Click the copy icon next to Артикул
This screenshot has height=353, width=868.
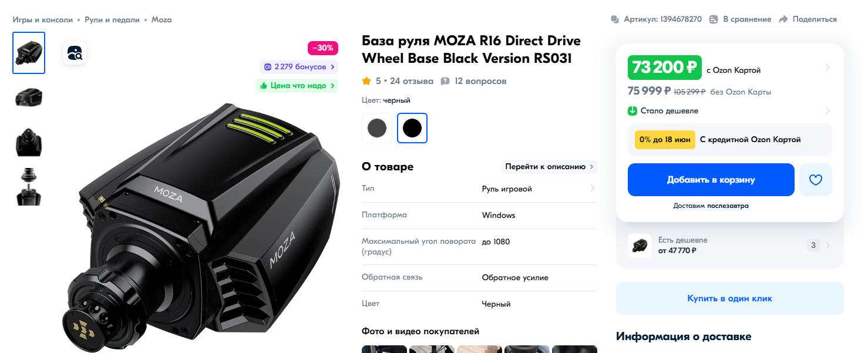[615, 19]
